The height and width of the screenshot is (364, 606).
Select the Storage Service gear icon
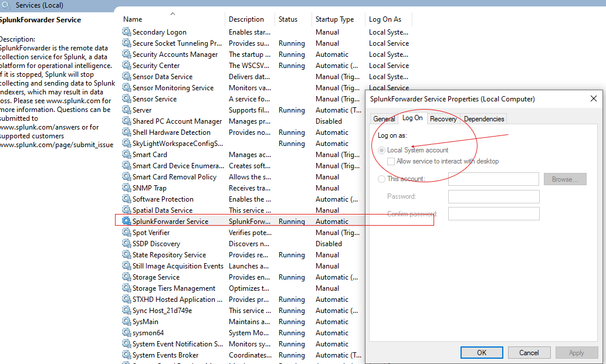127,277
